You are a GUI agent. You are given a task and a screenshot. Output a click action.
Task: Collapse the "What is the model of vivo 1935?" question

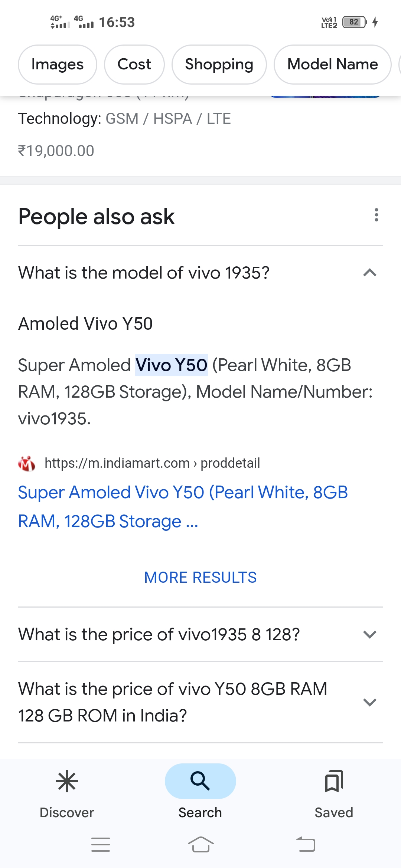pyautogui.click(x=370, y=273)
